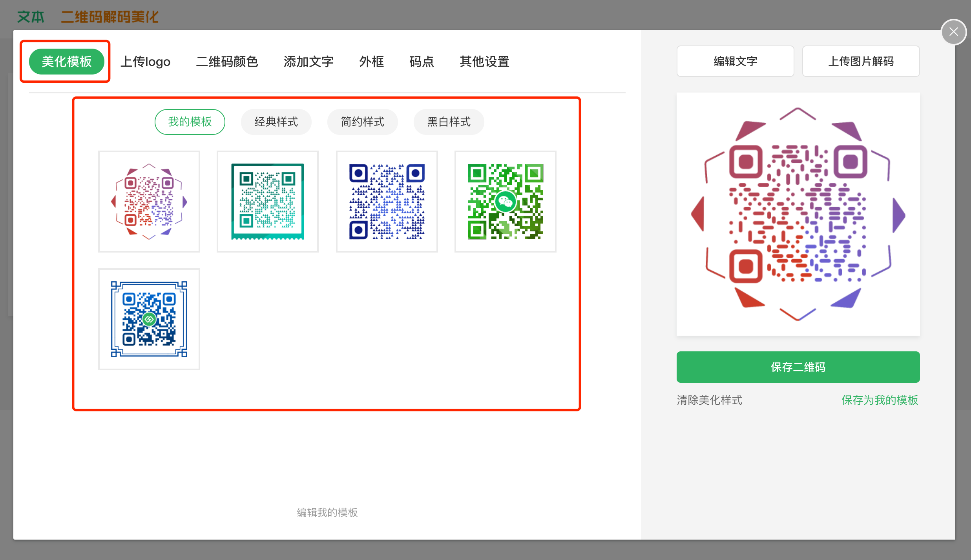This screenshot has width=971, height=560.
Task: Switch to the 上传logo tab
Action: [x=145, y=62]
